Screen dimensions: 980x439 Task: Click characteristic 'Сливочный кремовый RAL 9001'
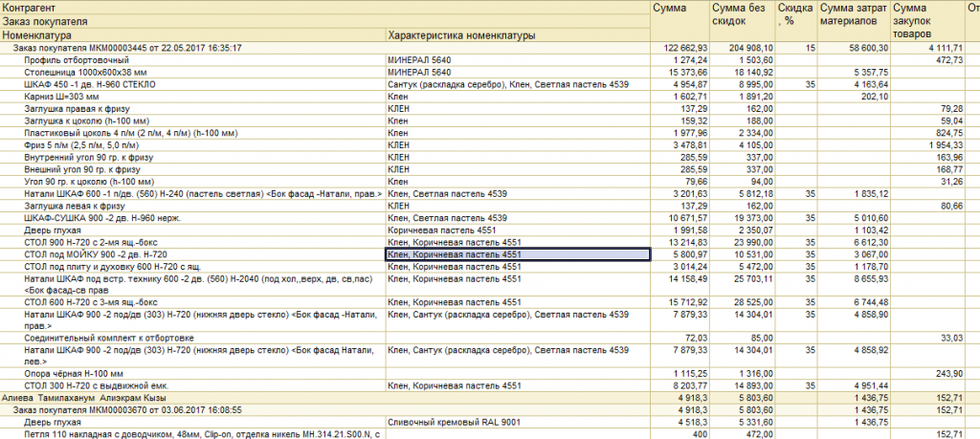click(455, 423)
